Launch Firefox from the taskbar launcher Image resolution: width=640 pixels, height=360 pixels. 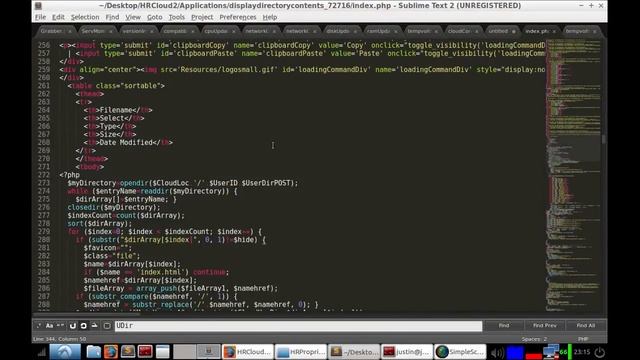tap(111, 352)
